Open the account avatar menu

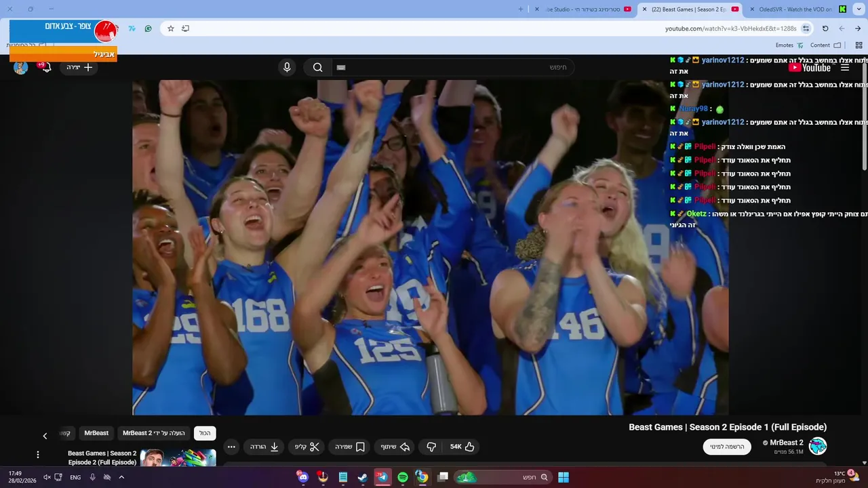point(20,67)
